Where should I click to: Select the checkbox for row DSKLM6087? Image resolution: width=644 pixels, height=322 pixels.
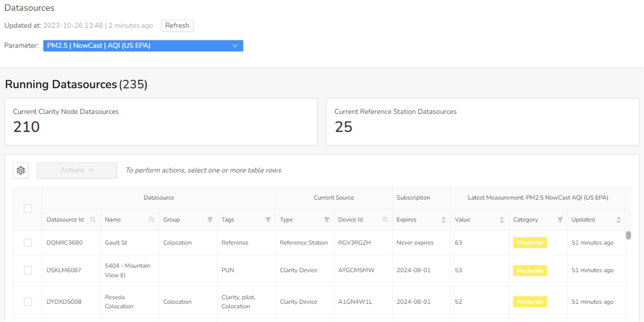[28, 270]
